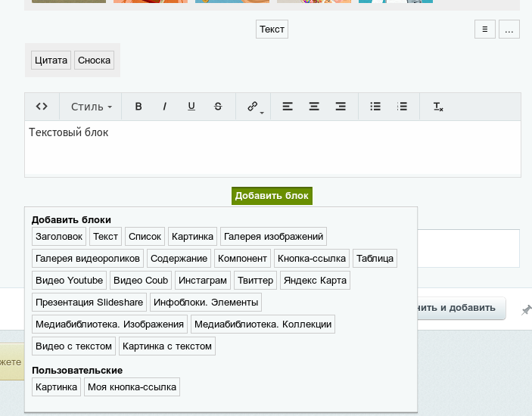Choose Таблица from the block list
The width and height of the screenshot is (532, 416).
375,259
